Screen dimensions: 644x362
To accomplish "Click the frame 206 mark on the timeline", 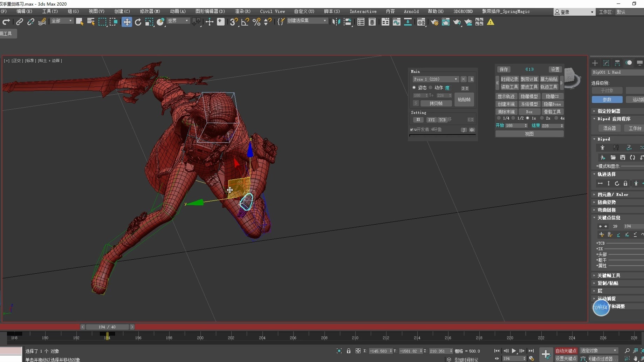I will 293,338.
